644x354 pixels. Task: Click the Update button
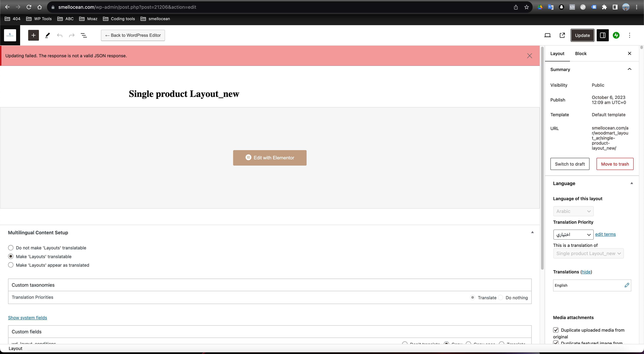click(x=582, y=35)
